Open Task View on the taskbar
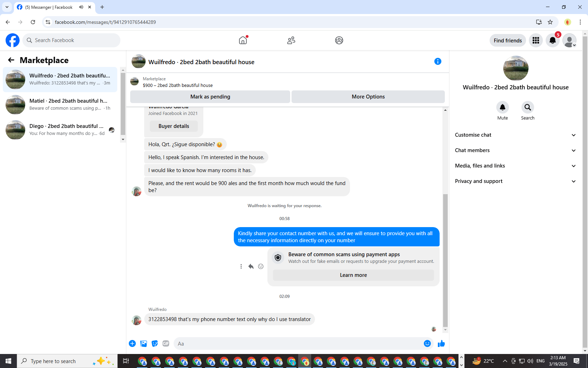Image resolution: width=588 pixels, height=368 pixels. tap(126, 361)
